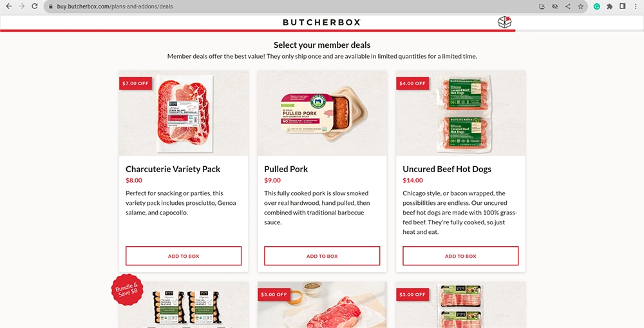Open the ButcherBox box cart icon
Screen dimensions: 644x328
coord(505,22)
